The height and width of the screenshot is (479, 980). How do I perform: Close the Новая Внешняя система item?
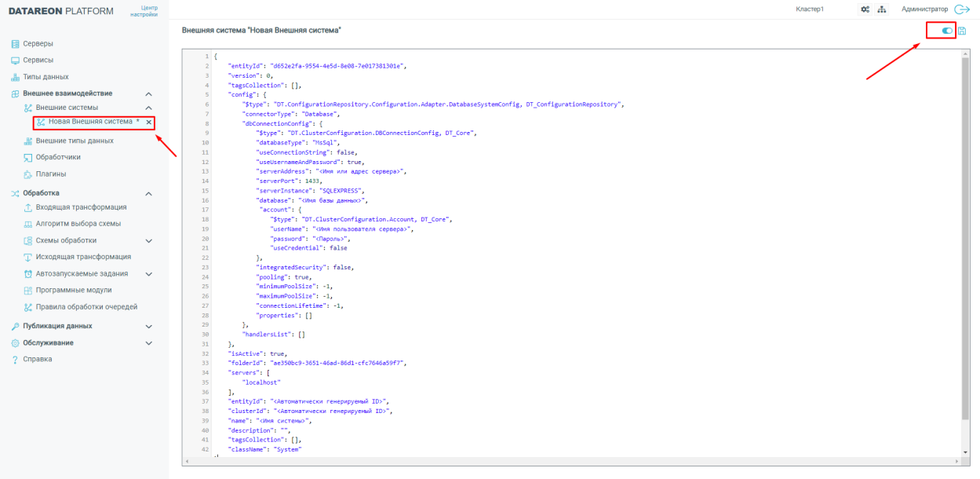point(149,122)
